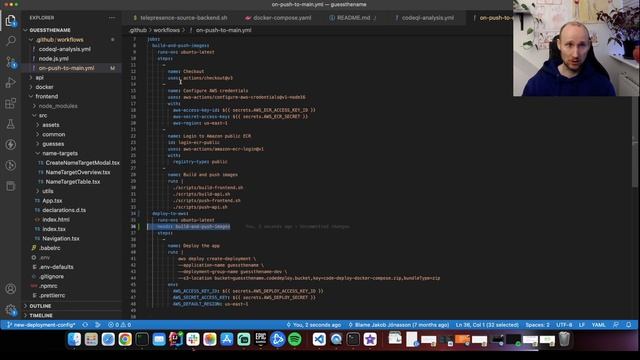Change UTF-8 encoding in status bar
Viewport: 640px width, 360px height.
(x=564, y=325)
